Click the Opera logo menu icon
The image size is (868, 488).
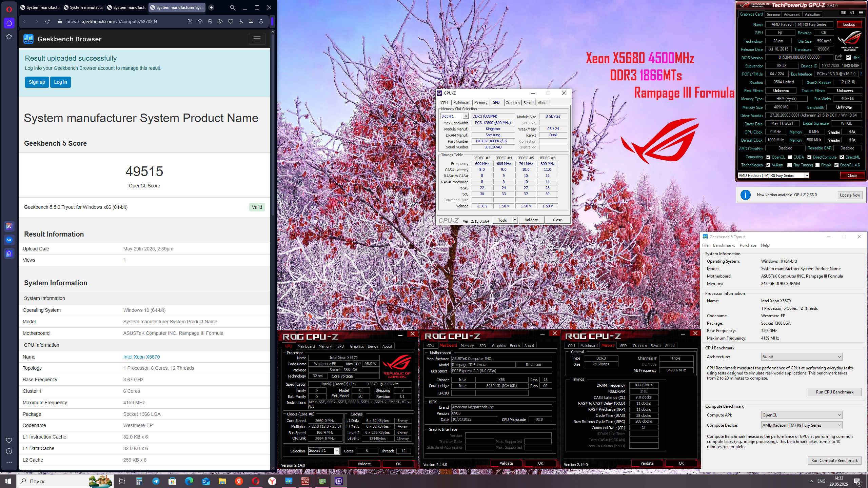pos(9,9)
